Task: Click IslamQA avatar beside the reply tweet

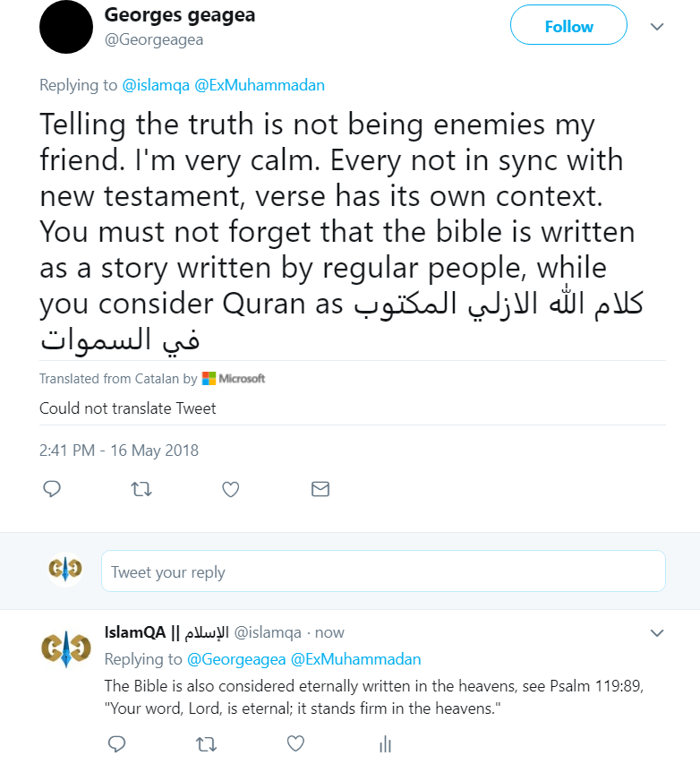Action: pyautogui.click(x=66, y=648)
